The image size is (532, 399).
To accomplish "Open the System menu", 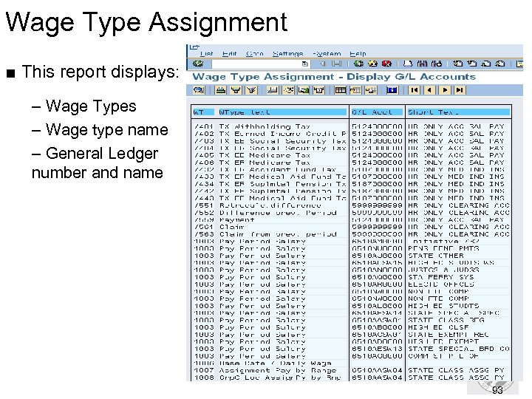I will click(x=327, y=54).
